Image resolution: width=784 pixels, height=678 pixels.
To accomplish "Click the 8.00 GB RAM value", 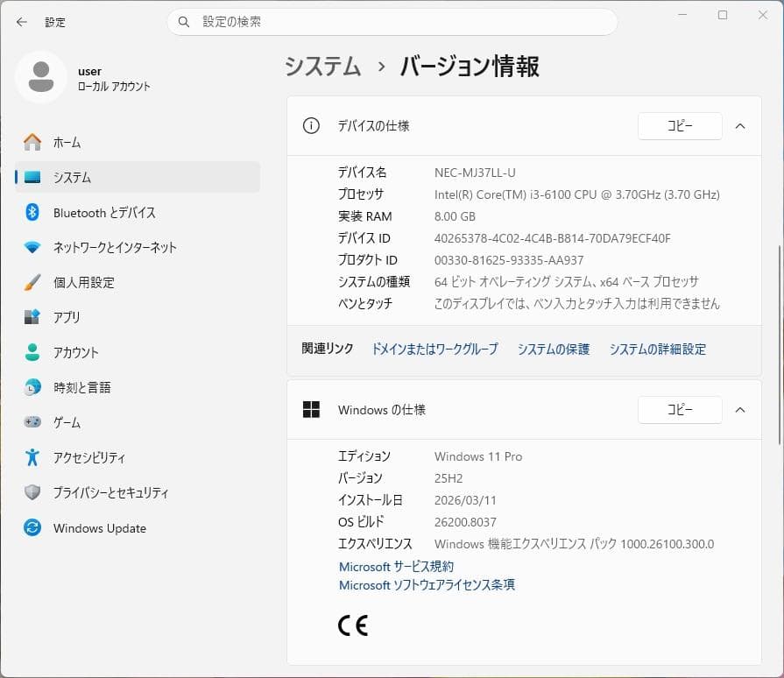I will 455,216.
